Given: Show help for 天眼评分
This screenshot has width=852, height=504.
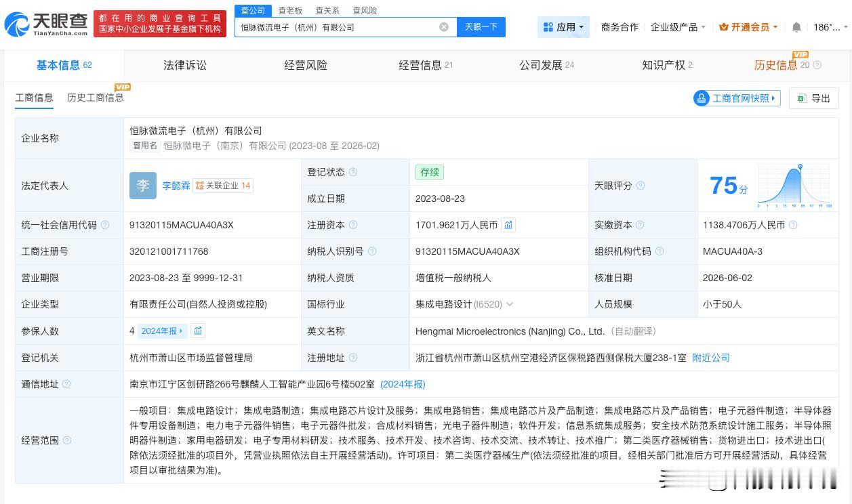Looking at the screenshot, I should click(641, 186).
